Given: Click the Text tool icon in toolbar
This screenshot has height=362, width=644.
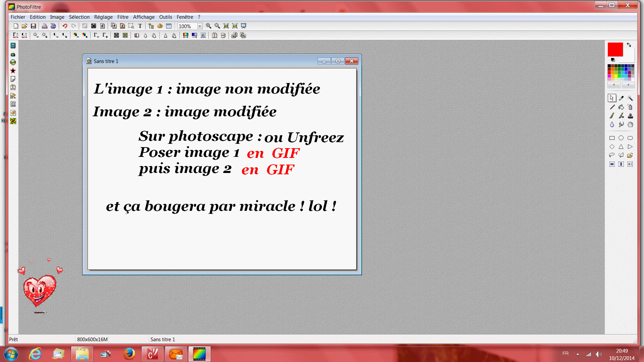Looking at the screenshot, I should [x=140, y=26].
